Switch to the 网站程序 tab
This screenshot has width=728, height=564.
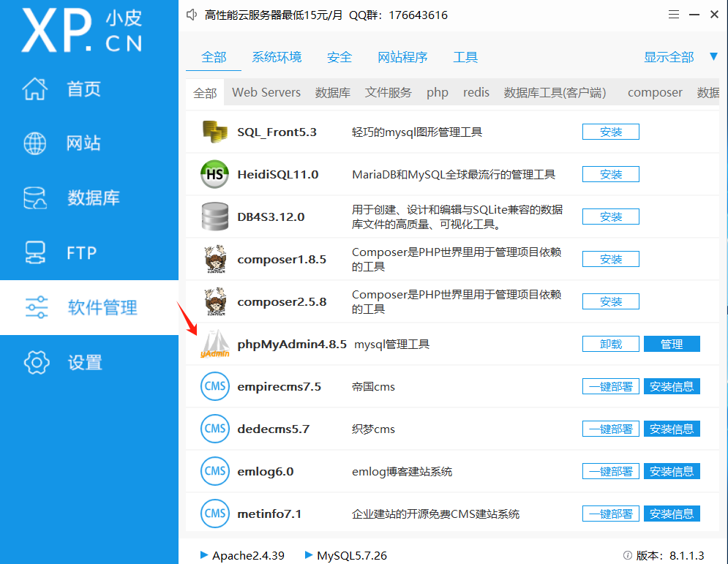(x=402, y=57)
